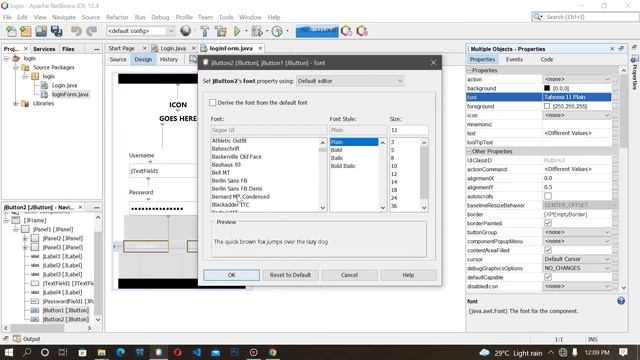The height and width of the screenshot is (360, 640).
Task: Click OK in the font dialog
Action: [231, 275]
